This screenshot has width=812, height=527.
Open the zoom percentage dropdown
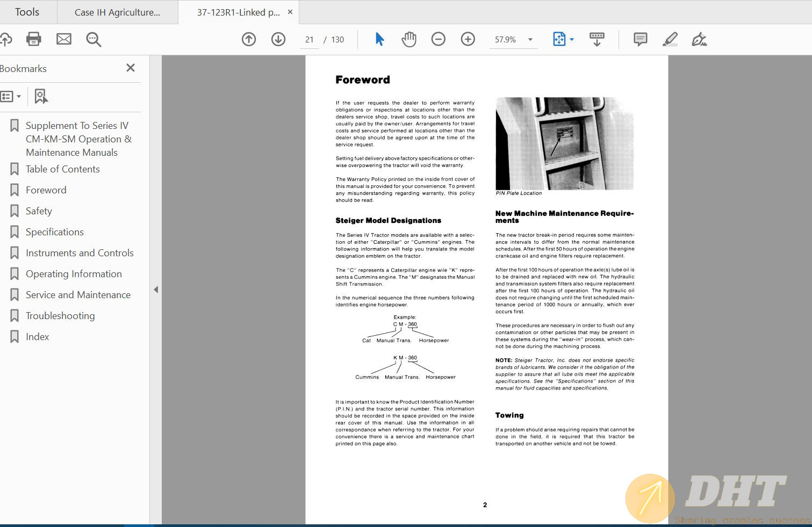coord(530,40)
